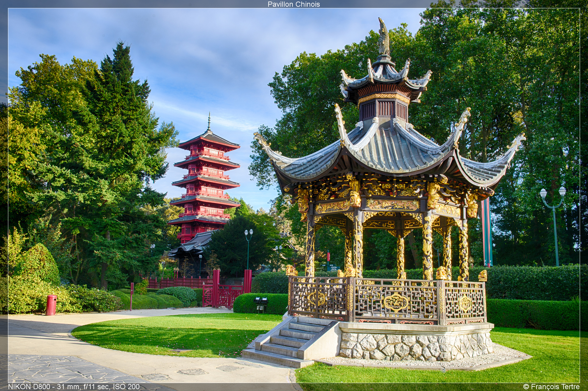Click the Pavillon Chinois photograph

(x=294, y=195)
